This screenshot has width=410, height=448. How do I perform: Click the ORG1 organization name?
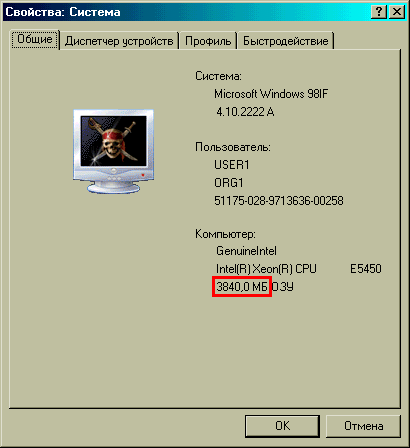tap(229, 183)
